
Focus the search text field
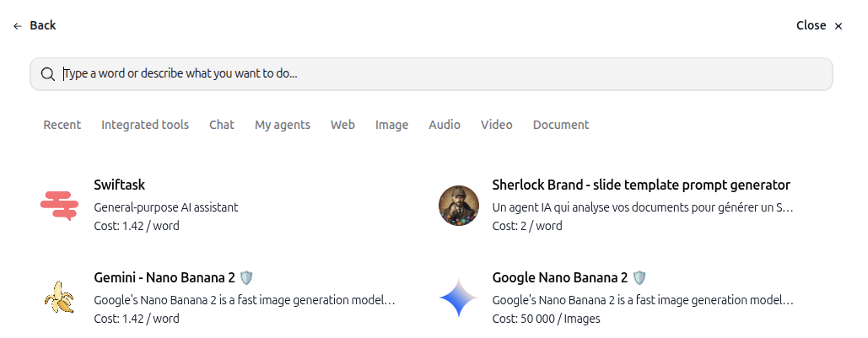coord(431,74)
